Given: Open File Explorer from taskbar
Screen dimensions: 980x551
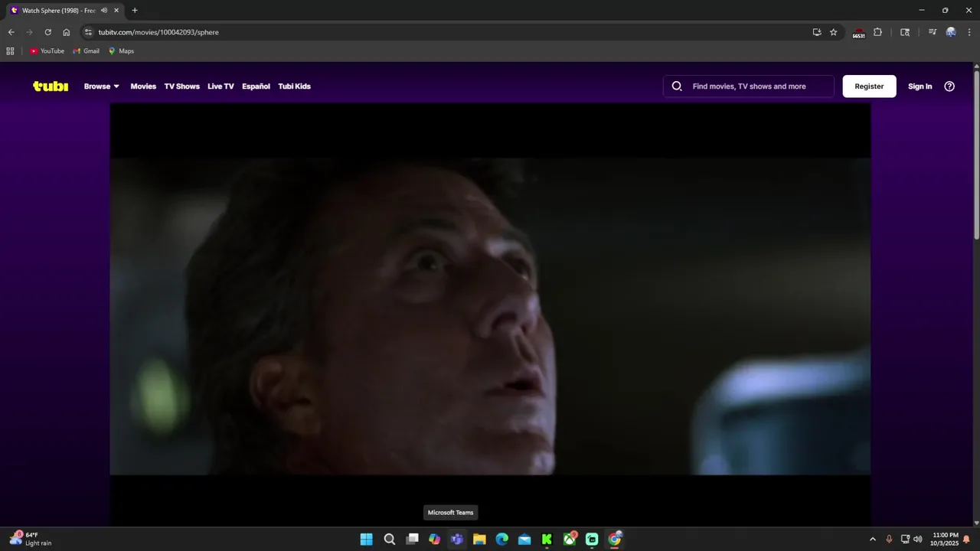Looking at the screenshot, I should pos(479,540).
